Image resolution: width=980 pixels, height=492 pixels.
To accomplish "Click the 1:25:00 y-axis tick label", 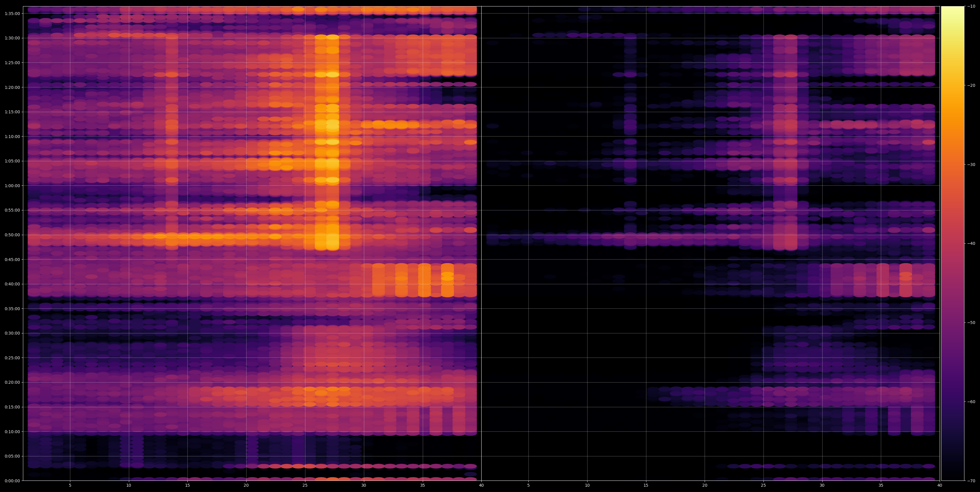I will (12, 62).
